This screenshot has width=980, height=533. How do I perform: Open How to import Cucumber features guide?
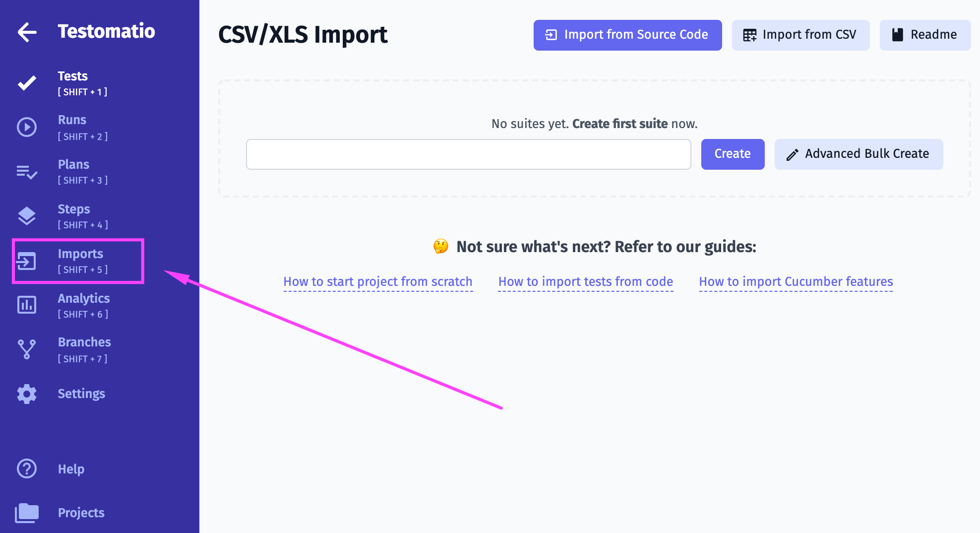(x=796, y=281)
